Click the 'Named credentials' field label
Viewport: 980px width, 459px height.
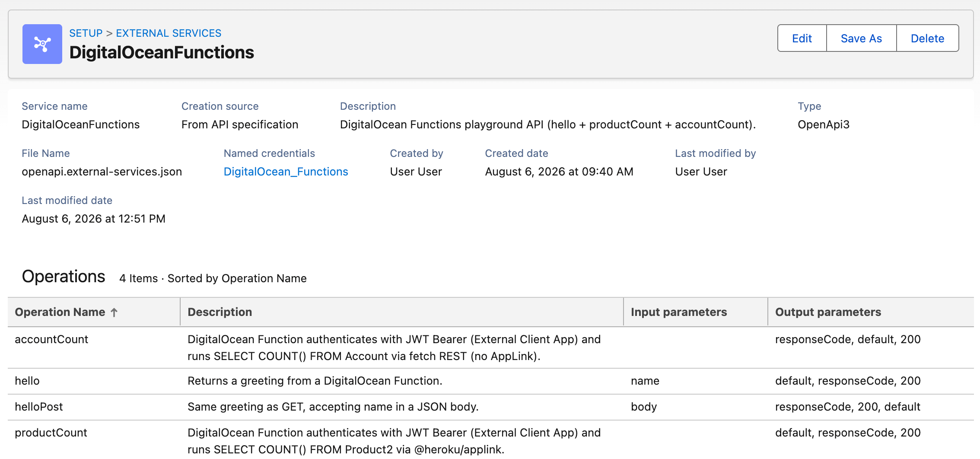point(269,153)
